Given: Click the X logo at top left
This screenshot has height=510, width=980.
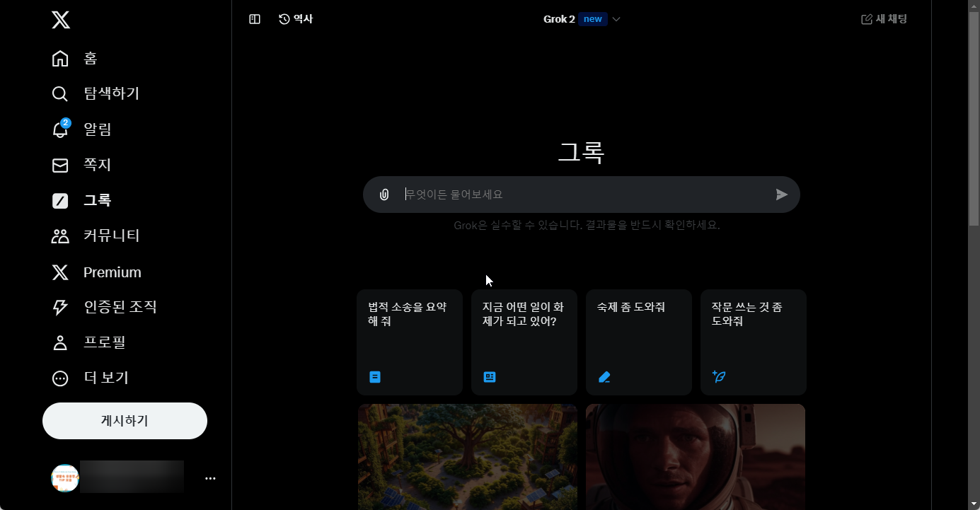Looking at the screenshot, I should (x=61, y=20).
